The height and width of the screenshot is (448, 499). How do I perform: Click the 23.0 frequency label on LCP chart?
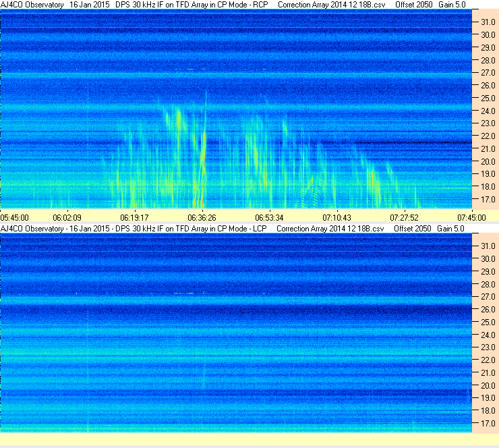(488, 347)
